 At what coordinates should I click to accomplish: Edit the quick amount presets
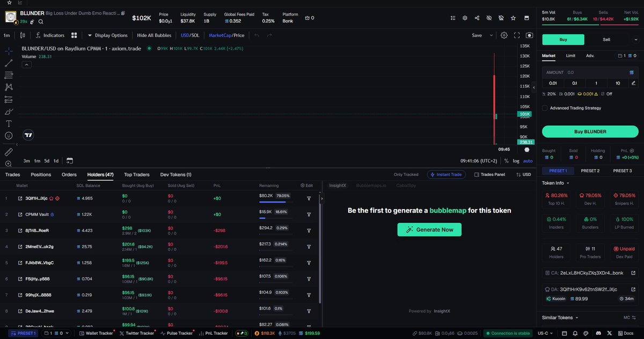[x=633, y=83]
